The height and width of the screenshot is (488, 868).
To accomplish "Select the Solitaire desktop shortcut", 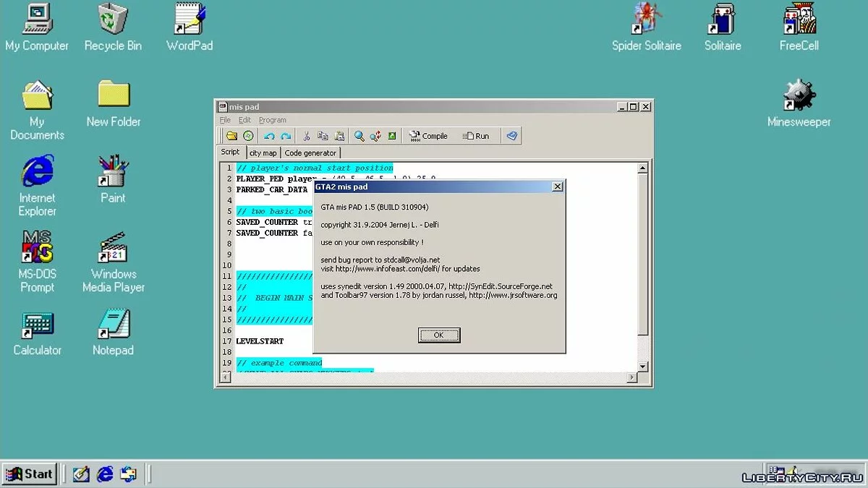I will click(723, 27).
